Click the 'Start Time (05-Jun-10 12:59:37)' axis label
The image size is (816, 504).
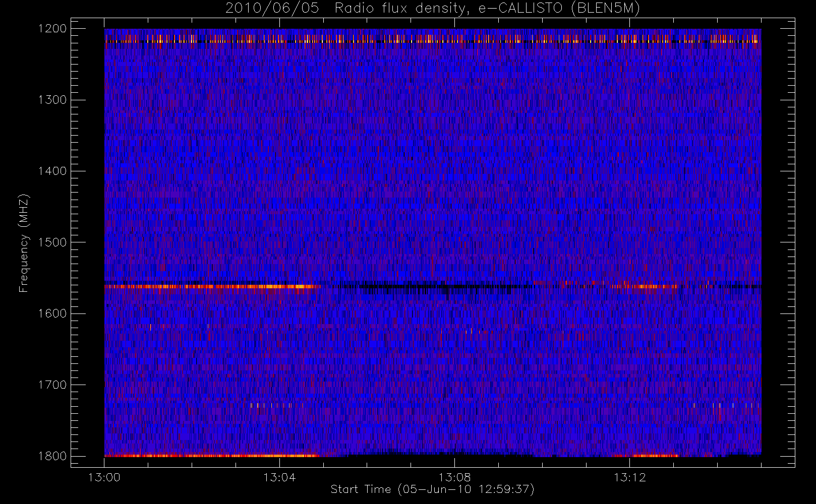coord(432,489)
